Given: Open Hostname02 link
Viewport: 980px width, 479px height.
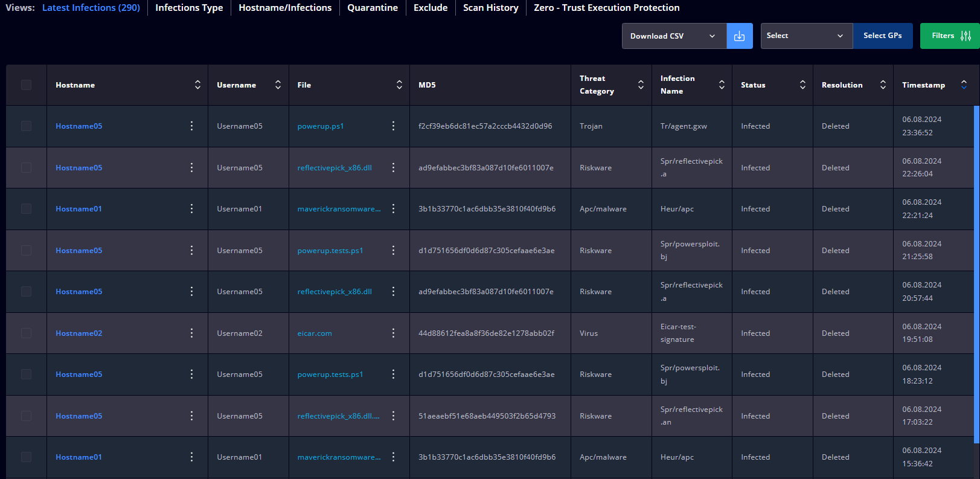Looking at the screenshot, I should tap(79, 333).
